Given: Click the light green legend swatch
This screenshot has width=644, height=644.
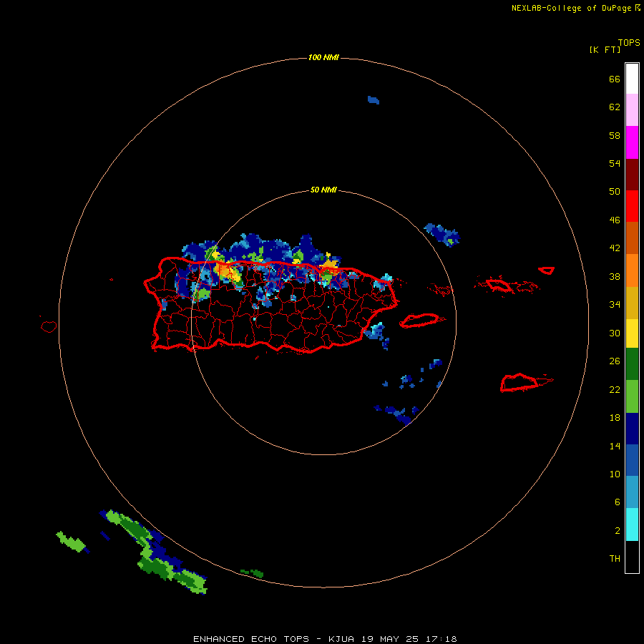Looking at the screenshot, I should (x=632, y=396).
